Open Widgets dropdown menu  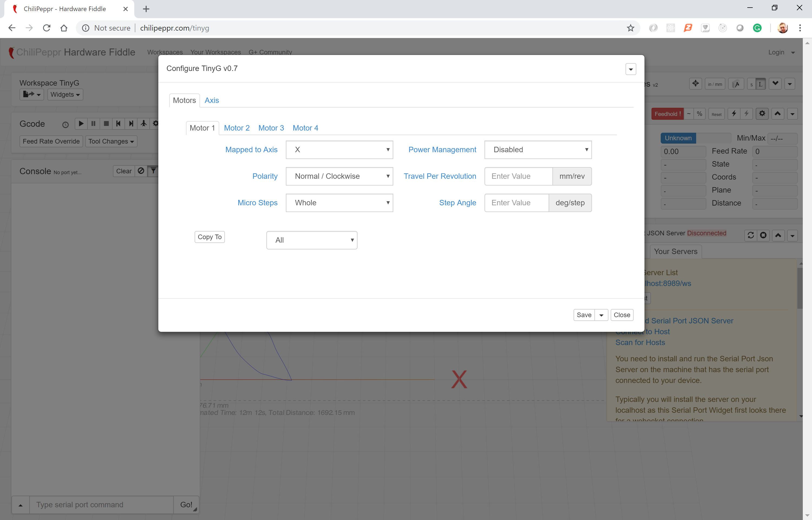(65, 95)
